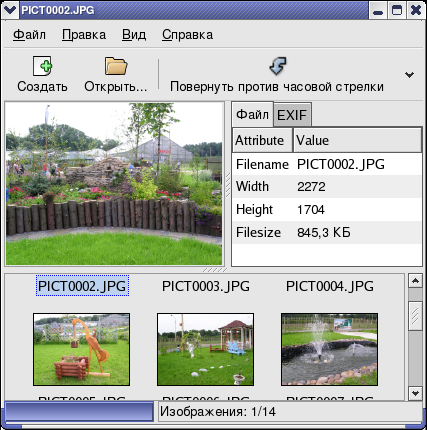
Task: Sort by the Attribute column header
Action: (262, 140)
